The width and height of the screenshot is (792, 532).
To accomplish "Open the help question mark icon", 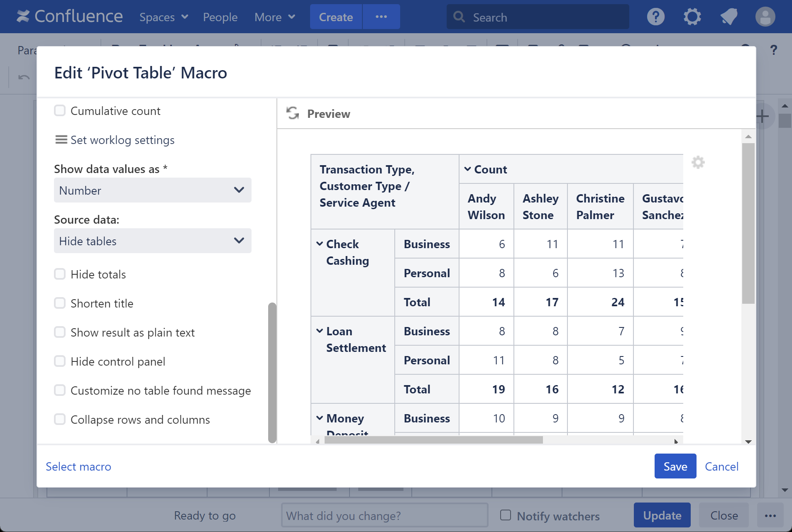I will pyautogui.click(x=655, y=17).
